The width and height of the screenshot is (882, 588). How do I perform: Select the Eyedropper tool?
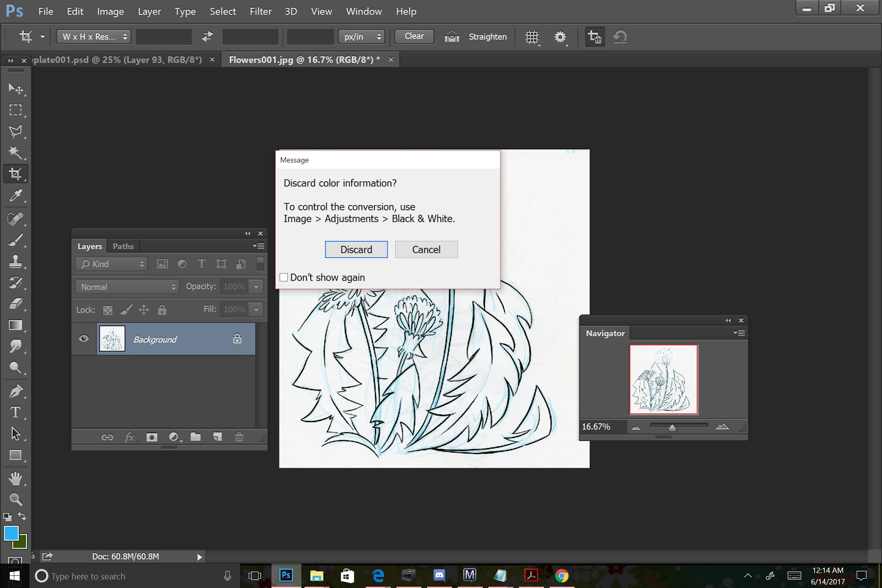coord(15,196)
